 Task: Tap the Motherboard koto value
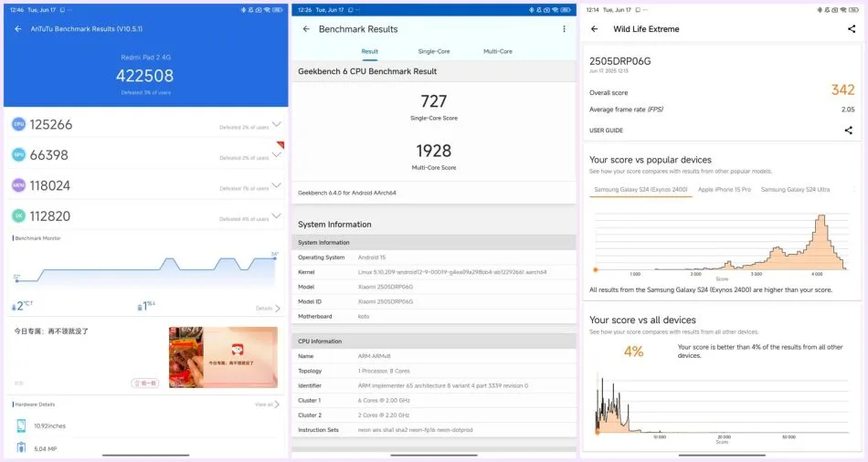coord(364,317)
